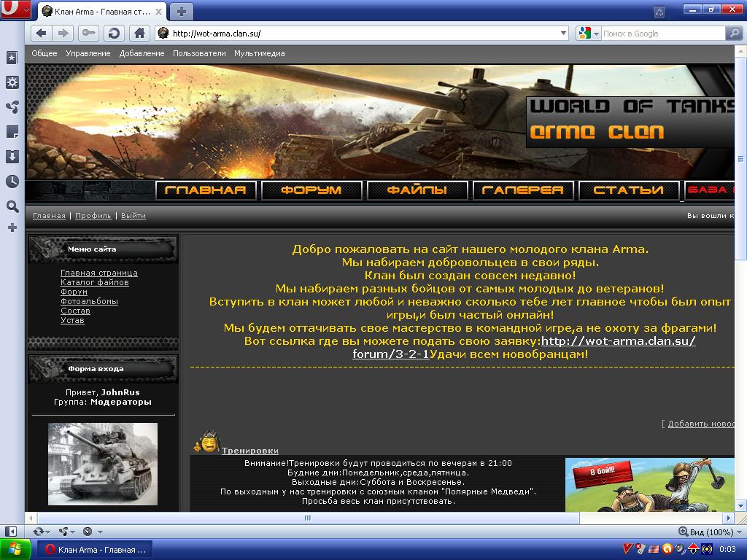Click the ГАЛЕРЕЯ navigation button
The height and width of the screenshot is (560, 747).
click(x=523, y=190)
